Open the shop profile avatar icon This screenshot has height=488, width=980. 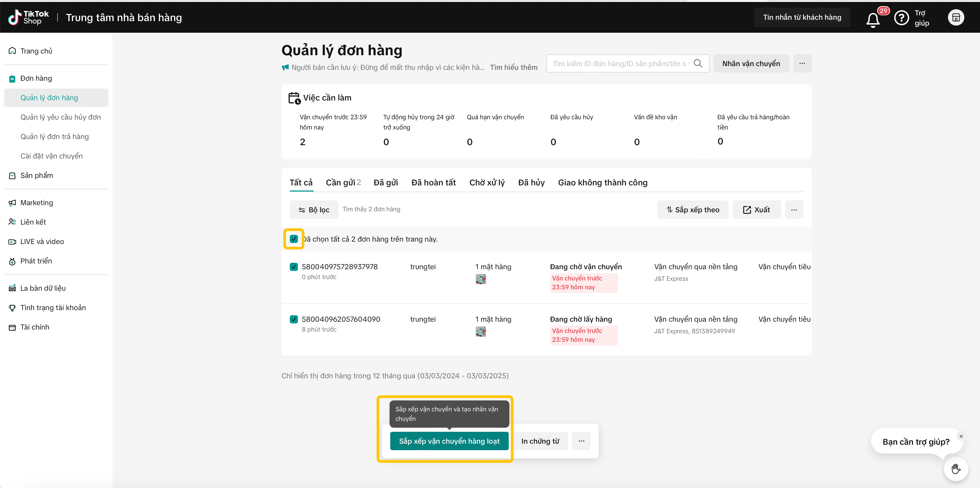pos(955,17)
